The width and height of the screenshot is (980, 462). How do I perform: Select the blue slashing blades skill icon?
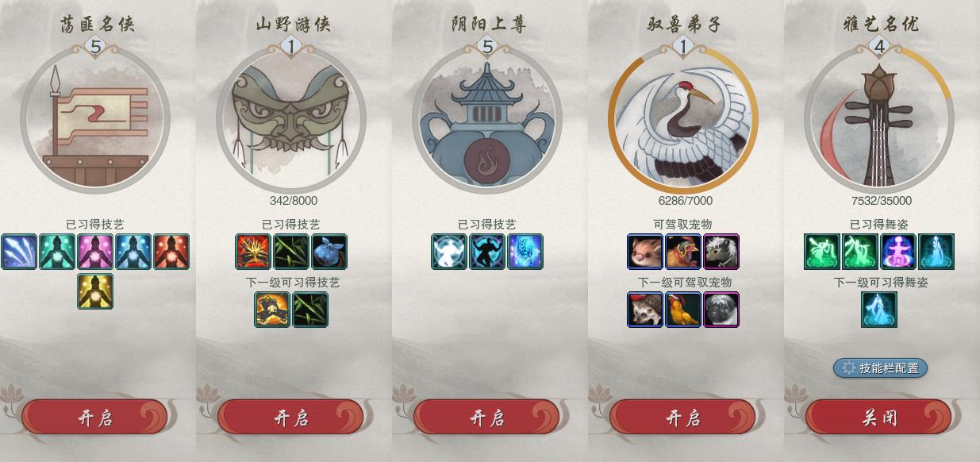click(x=19, y=252)
